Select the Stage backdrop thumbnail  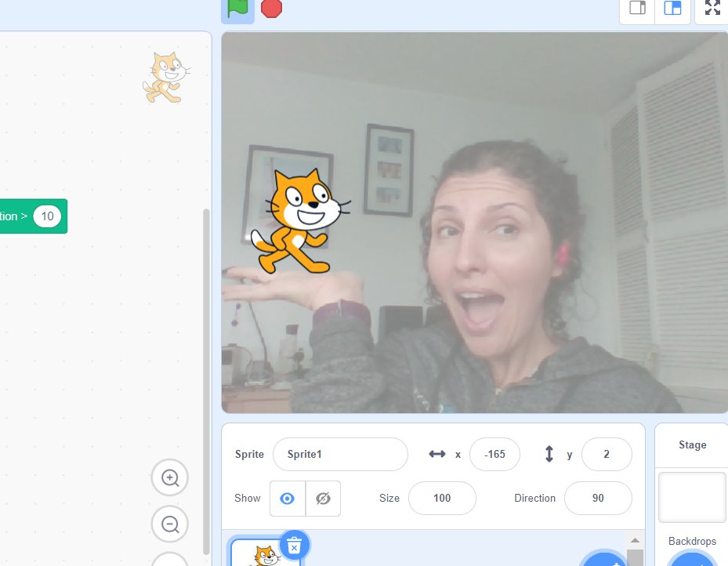(692, 497)
